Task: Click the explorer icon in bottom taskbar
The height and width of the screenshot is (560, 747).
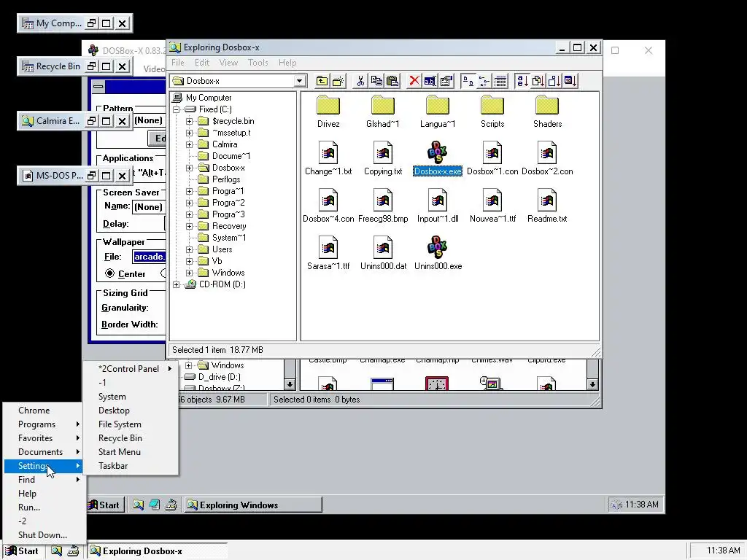Action: click(56, 551)
